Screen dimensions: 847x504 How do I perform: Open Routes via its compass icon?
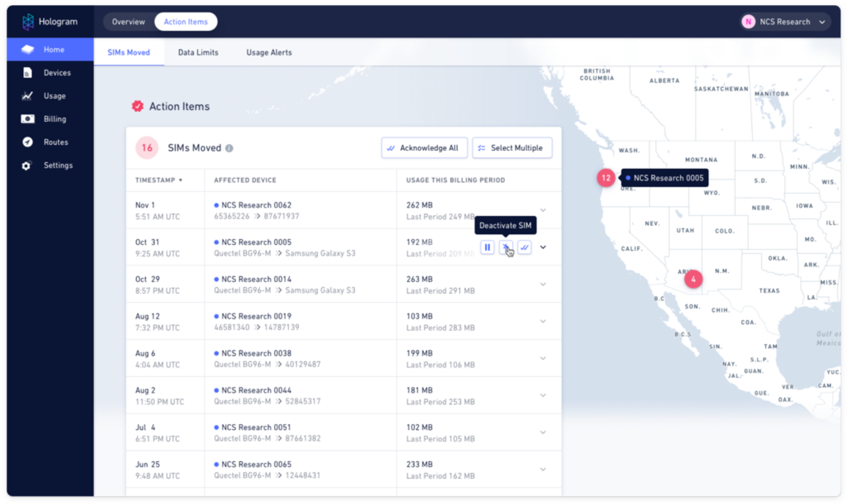point(28,142)
